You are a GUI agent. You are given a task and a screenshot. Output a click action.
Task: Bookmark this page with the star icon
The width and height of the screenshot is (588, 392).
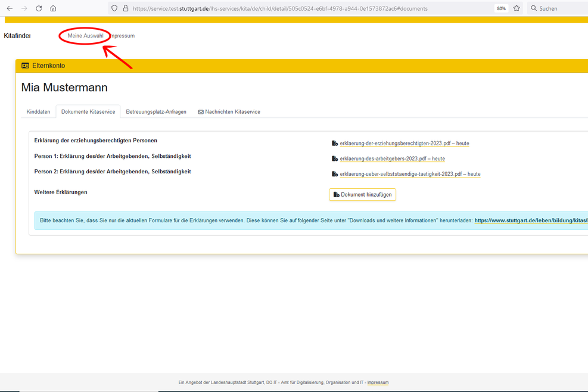pos(517,8)
